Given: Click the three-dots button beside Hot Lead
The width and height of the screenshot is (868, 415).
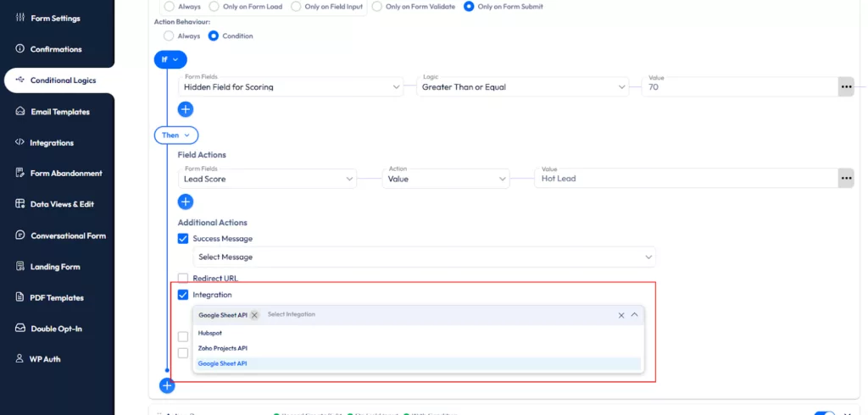Looking at the screenshot, I should [x=845, y=179].
